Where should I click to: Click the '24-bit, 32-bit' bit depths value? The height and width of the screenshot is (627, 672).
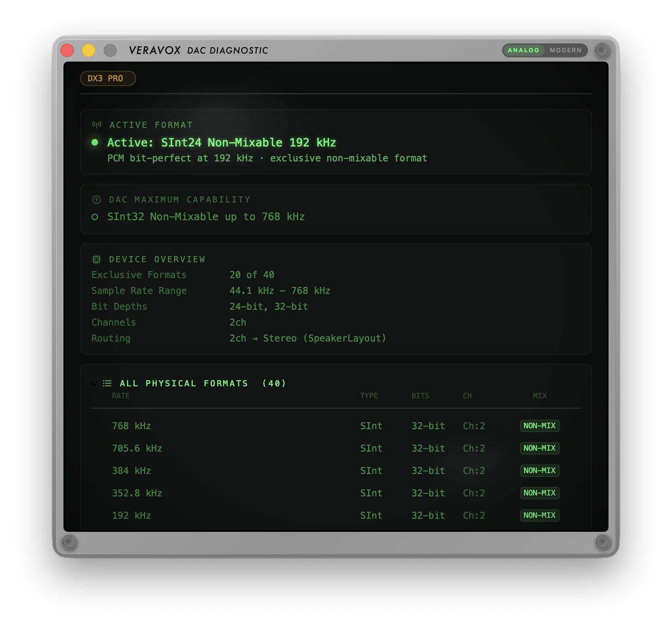pyautogui.click(x=269, y=307)
